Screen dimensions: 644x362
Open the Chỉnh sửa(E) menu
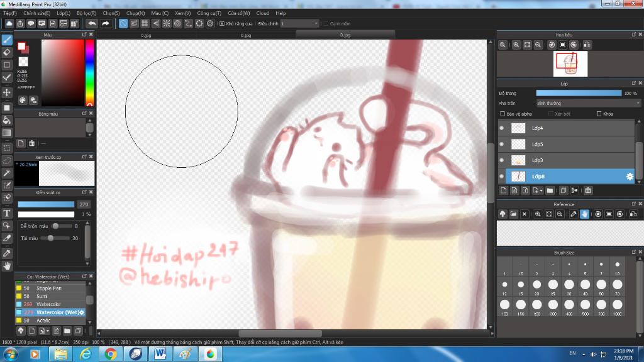[x=36, y=13]
